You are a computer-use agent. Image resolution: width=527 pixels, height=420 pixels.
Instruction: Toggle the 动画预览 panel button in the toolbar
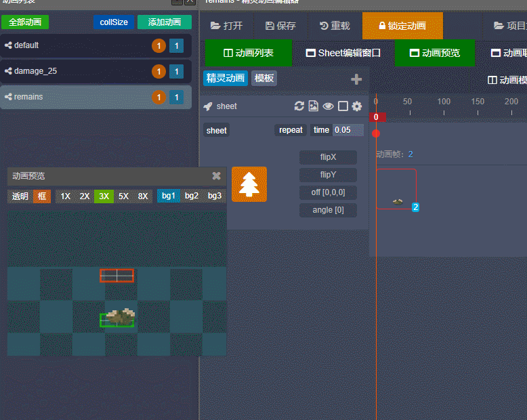435,53
